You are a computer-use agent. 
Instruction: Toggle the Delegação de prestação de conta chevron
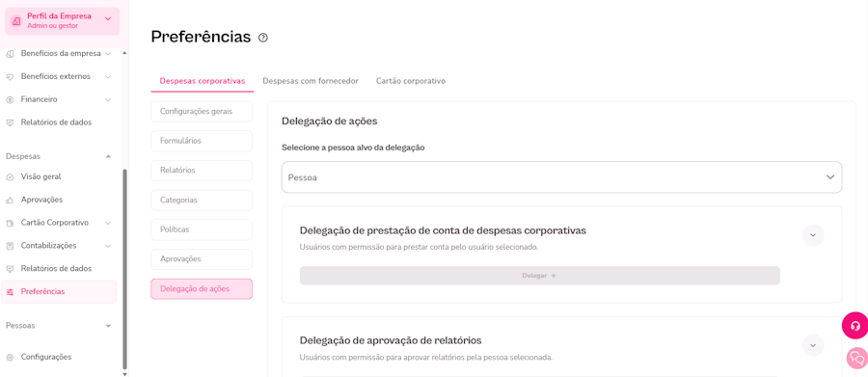pyautogui.click(x=813, y=235)
